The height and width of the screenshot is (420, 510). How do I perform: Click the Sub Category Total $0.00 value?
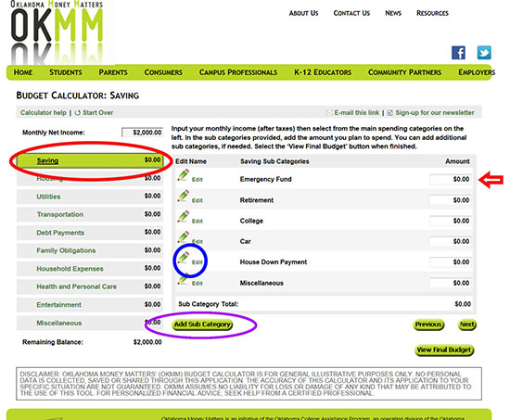pyautogui.click(x=463, y=304)
